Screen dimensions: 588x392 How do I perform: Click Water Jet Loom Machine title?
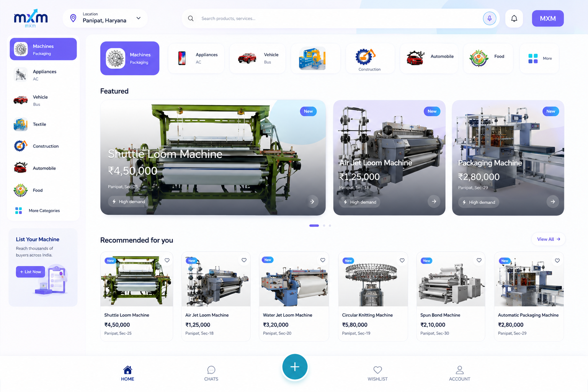click(x=287, y=315)
